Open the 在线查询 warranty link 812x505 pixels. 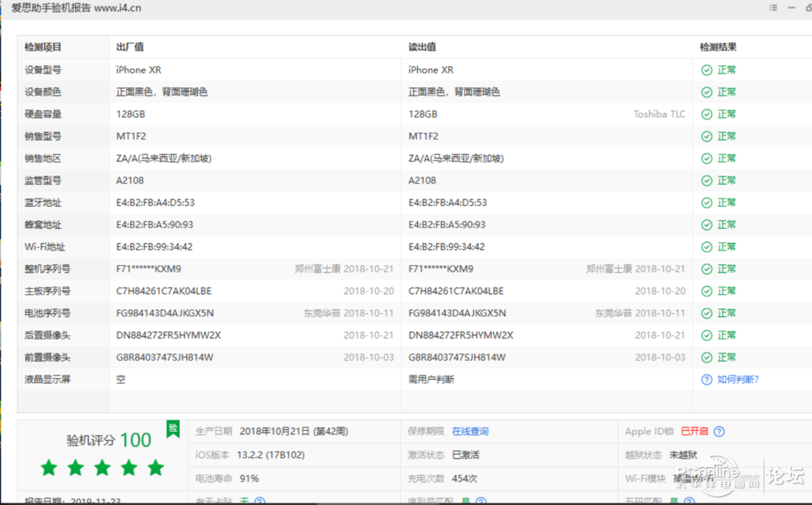[470, 432]
